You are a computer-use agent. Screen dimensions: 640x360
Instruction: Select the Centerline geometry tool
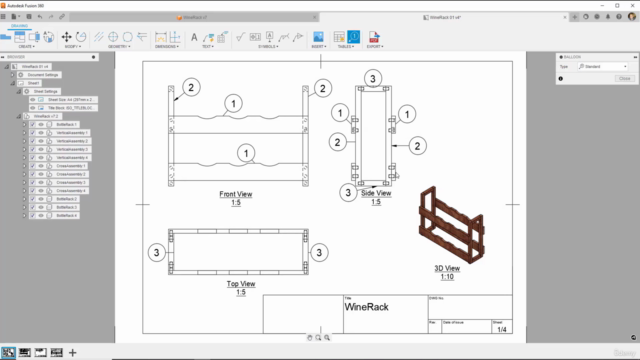(99, 37)
